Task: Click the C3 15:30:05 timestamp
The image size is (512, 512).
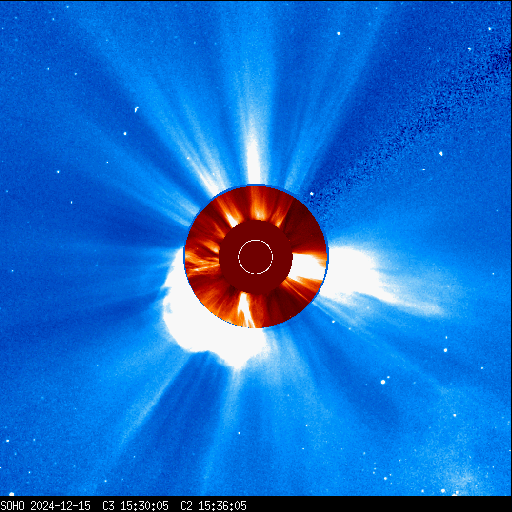Action: 135,506
